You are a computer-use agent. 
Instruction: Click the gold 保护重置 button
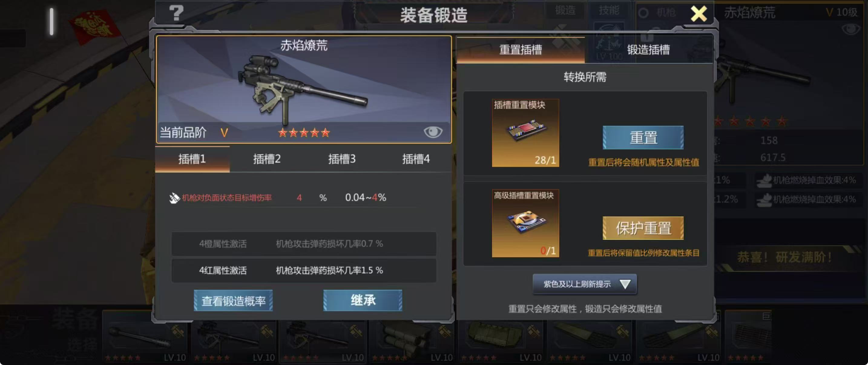point(643,228)
